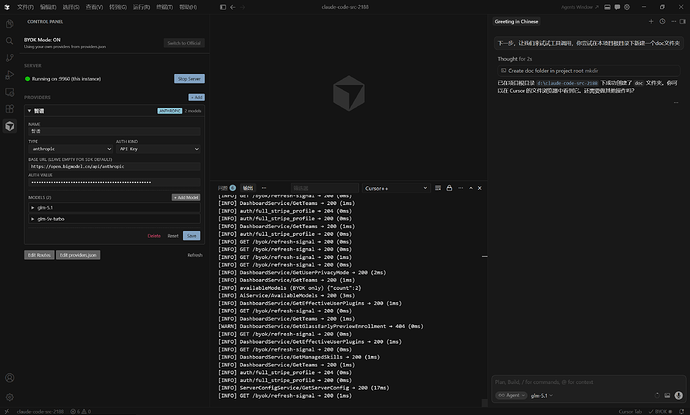This screenshot has width=690, height=415.
Task: Toggle BYOK mode with Switch to Official
Action: [x=184, y=43]
